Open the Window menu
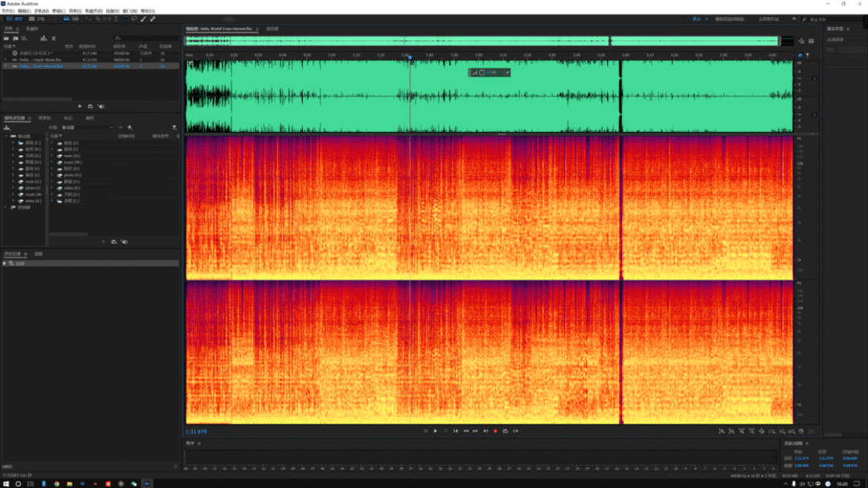Viewport: 868px width, 488px height. 129,11
